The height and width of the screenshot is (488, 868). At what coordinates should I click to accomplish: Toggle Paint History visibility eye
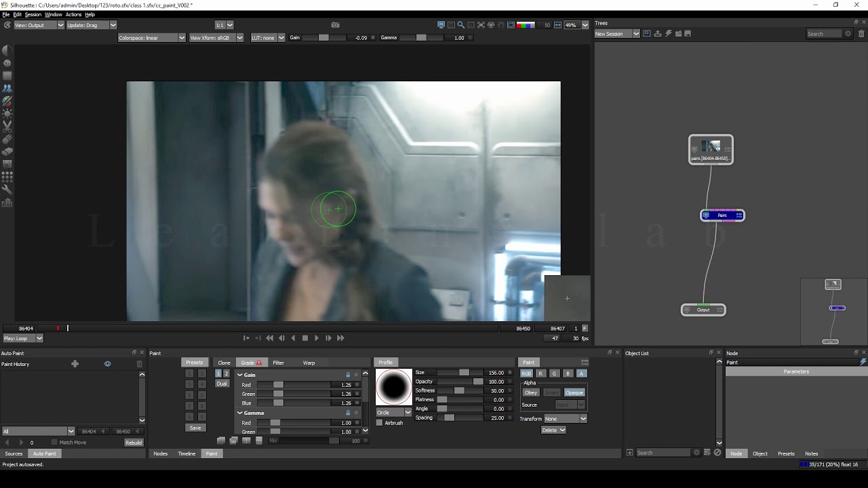click(107, 364)
